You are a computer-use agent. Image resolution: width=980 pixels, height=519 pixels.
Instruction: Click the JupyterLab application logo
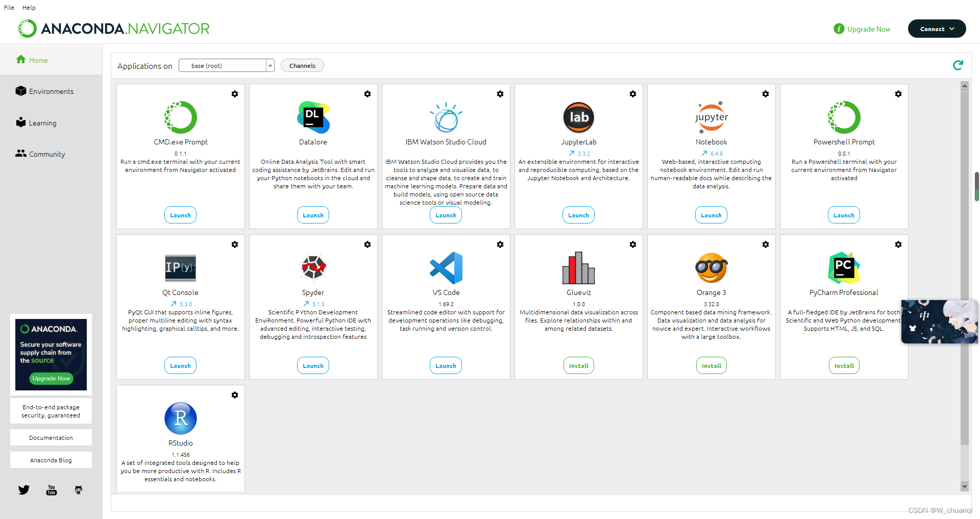point(579,117)
